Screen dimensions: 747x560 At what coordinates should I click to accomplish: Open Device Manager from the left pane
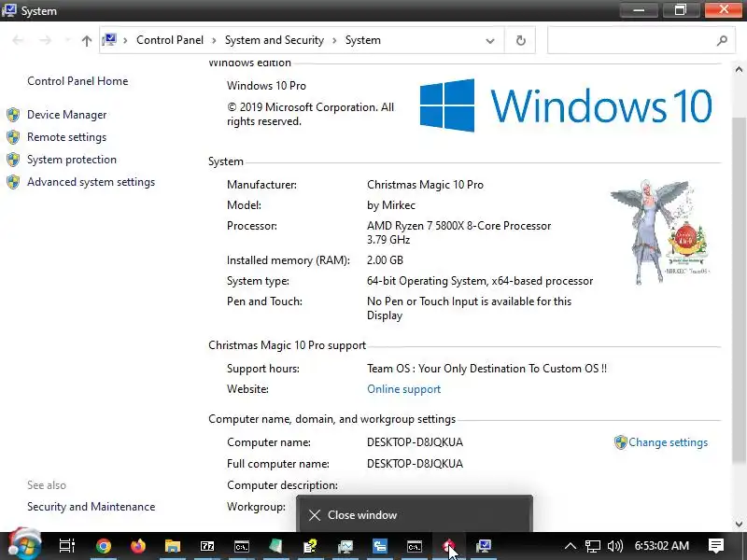pyautogui.click(x=66, y=115)
